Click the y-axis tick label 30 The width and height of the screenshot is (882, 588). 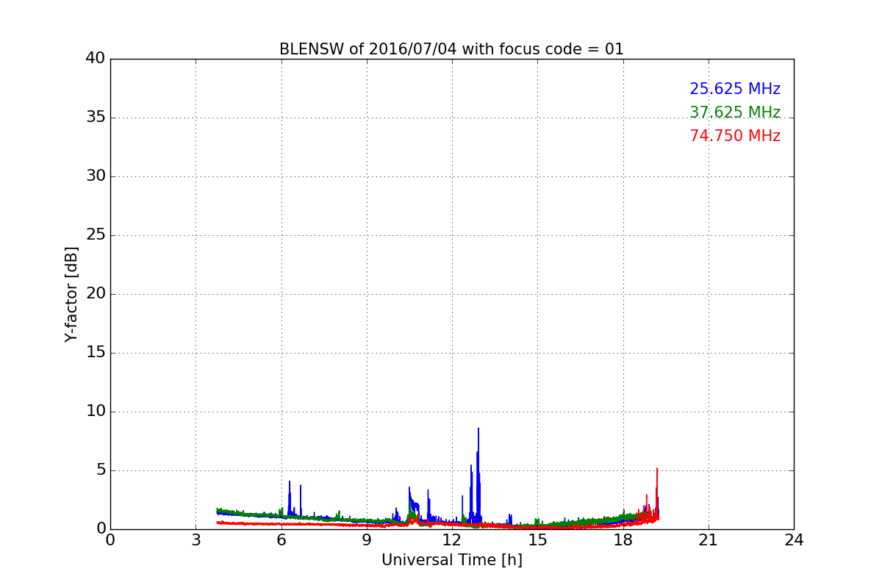[x=96, y=176]
